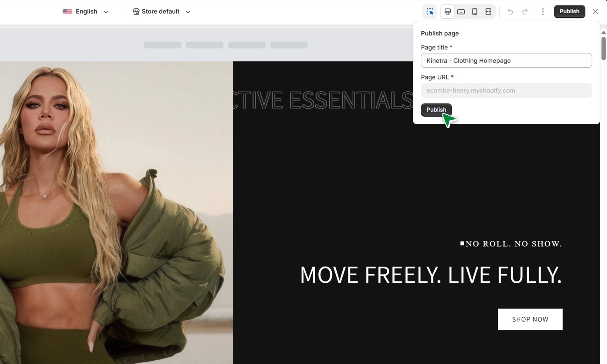Viewport: 607px width, 364px height.
Task: Select the full-width preview icon
Action: tap(488, 12)
